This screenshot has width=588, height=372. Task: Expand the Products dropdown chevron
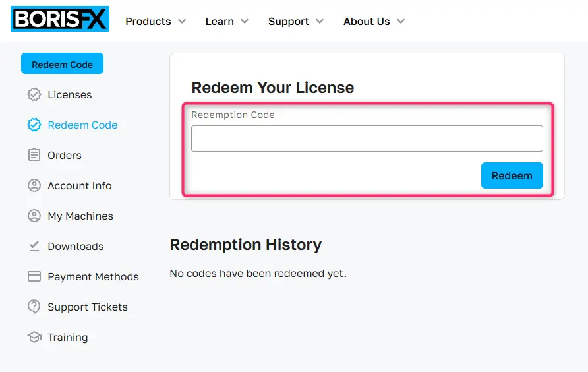point(182,21)
